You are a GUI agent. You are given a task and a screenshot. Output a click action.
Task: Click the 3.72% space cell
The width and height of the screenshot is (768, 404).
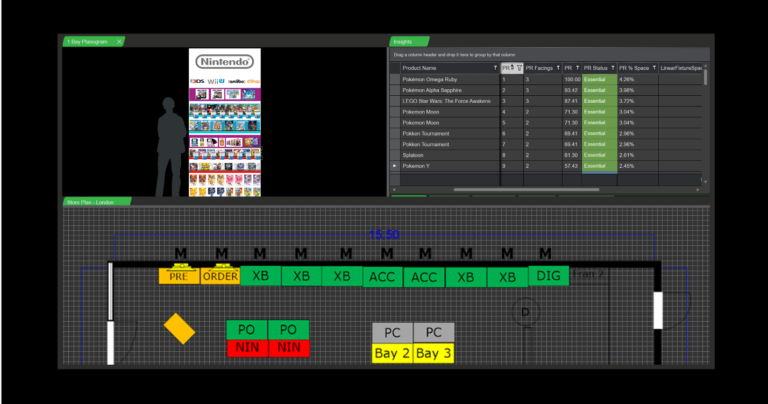[637, 101]
